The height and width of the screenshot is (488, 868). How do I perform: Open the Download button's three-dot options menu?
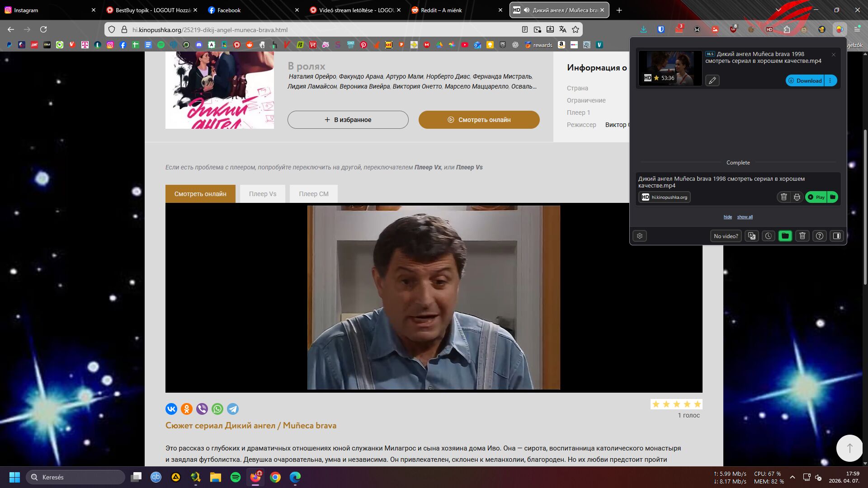830,80
